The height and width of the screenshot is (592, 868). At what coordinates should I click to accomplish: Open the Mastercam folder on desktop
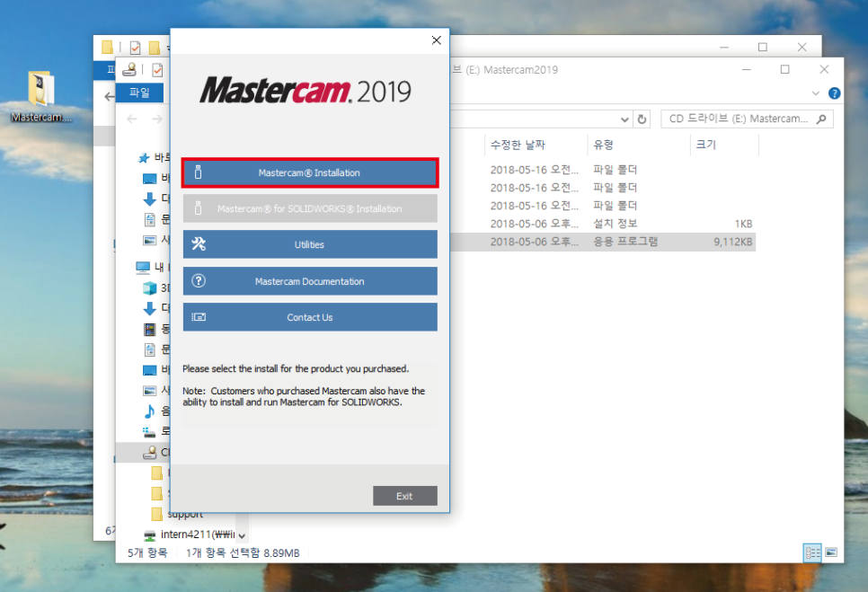41,96
